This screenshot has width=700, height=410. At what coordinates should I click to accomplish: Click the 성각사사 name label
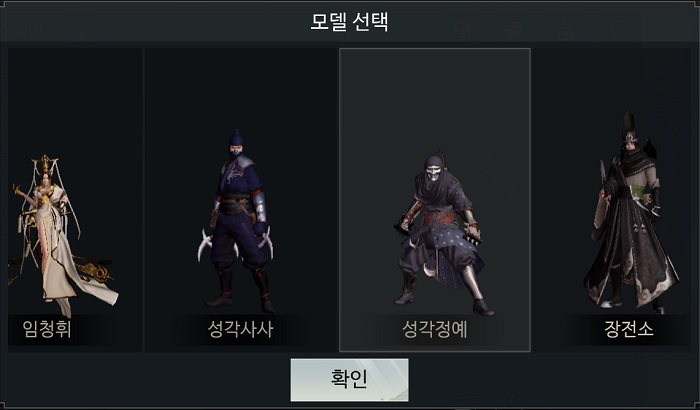pyautogui.click(x=240, y=329)
